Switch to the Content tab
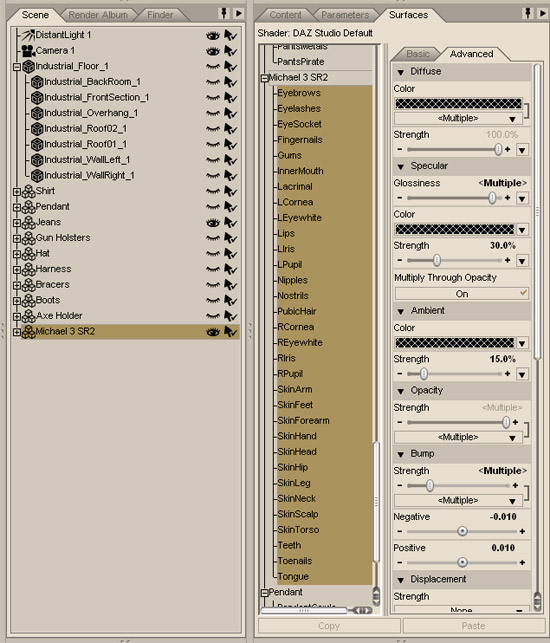Image resolution: width=550 pixels, height=643 pixels. click(x=285, y=15)
